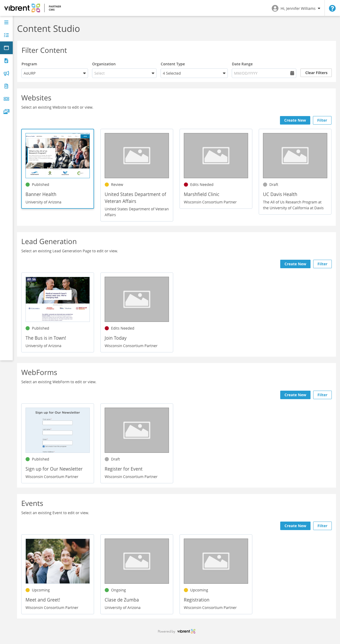Expand the Jennifer Williams user menu
The height and width of the screenshot is (644, 340).
tap(300, 8)
